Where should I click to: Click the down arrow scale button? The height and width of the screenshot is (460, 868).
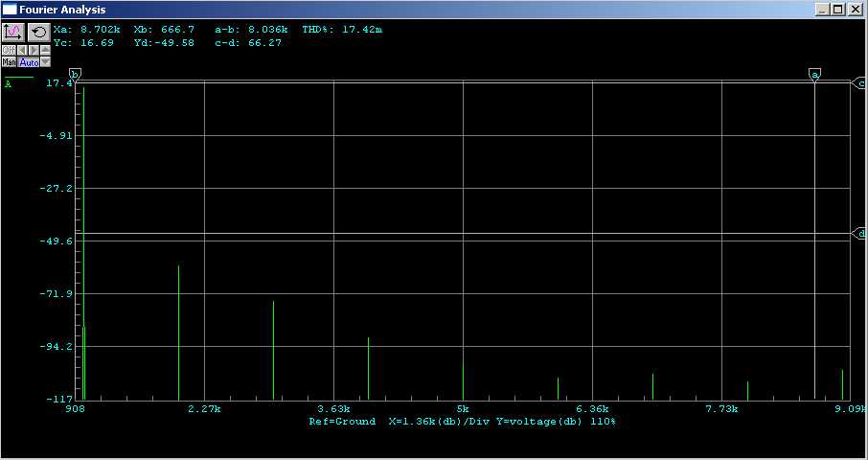pyautogui.click(x=45, y=62)
